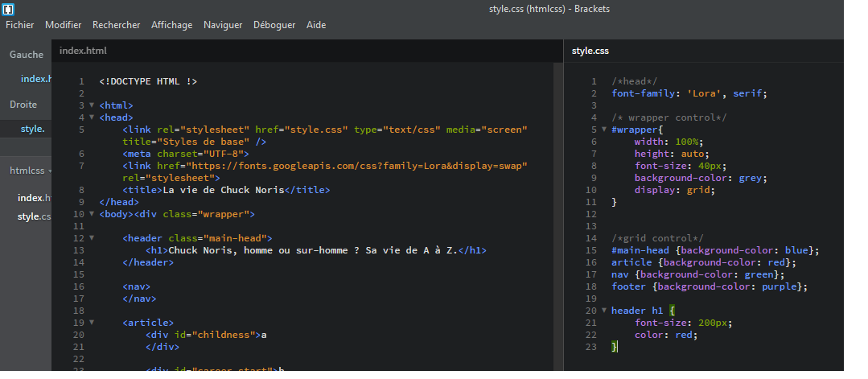This screenshot has height=379, width=868.
Task: Click the <nav> opening tag
Action: (137, 286)
